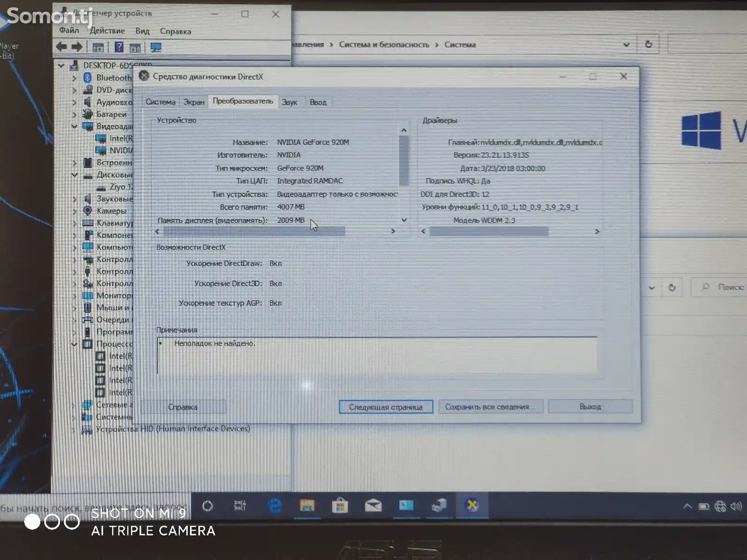Select Устройства HID (Human Interface Devices) entry
This screenshot has height=560, width=747.
pyautogui.click(x=173, y=428)
